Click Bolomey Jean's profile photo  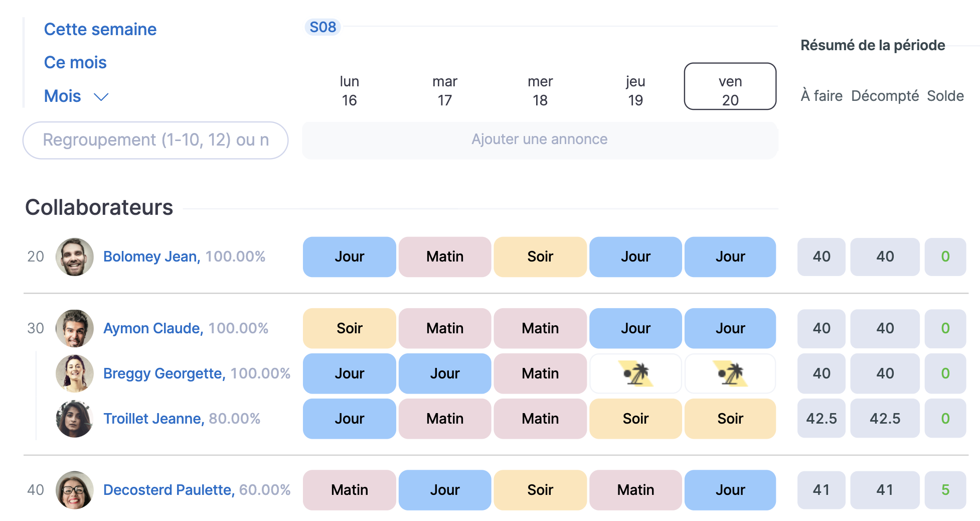74,257
